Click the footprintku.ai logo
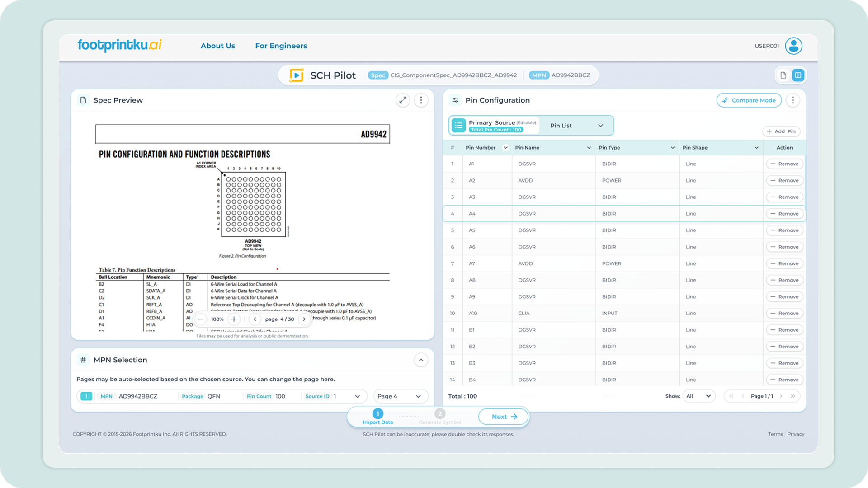This screenshot has width=868, height=488. pos(119,45)
